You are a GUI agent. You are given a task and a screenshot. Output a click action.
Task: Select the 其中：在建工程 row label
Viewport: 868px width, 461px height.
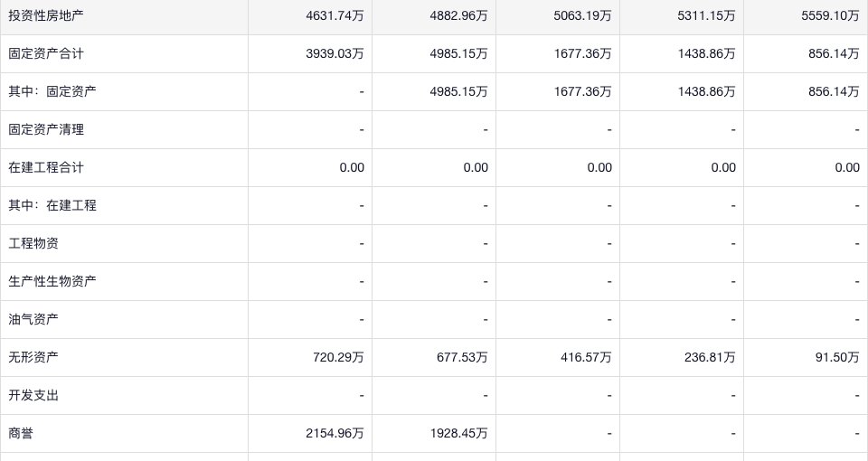click(52, 205)
